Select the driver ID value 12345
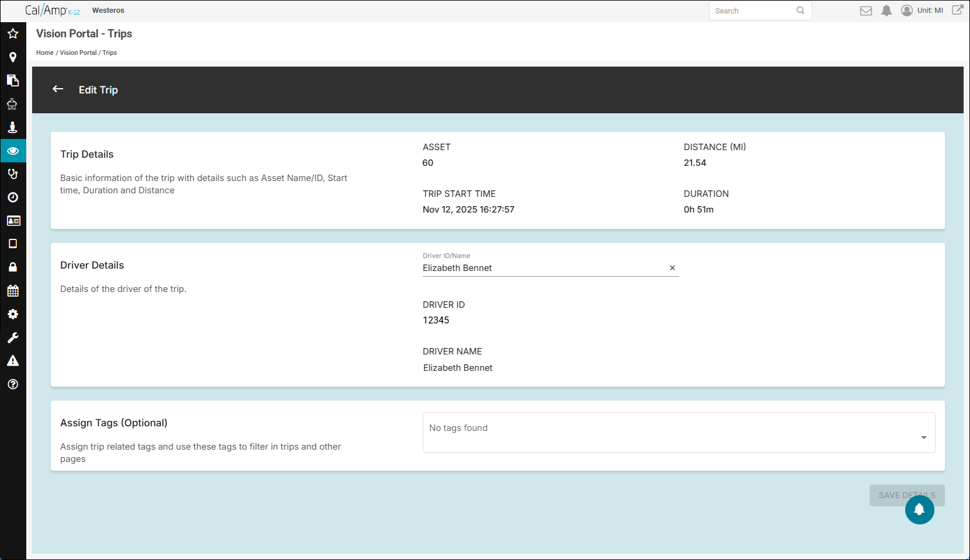 [436, 321]
